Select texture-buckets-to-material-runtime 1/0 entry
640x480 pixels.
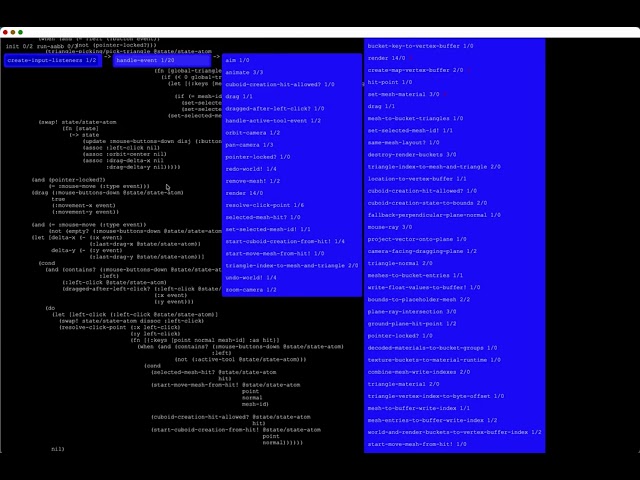click(434, 360)
